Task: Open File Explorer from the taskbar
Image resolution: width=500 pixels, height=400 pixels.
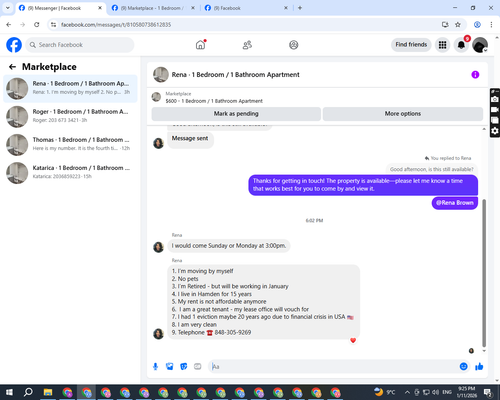Action: coord(48,392)
